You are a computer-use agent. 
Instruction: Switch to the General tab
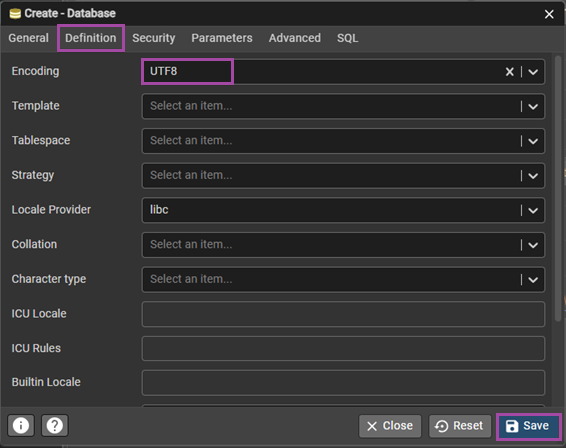pos(29,38)
